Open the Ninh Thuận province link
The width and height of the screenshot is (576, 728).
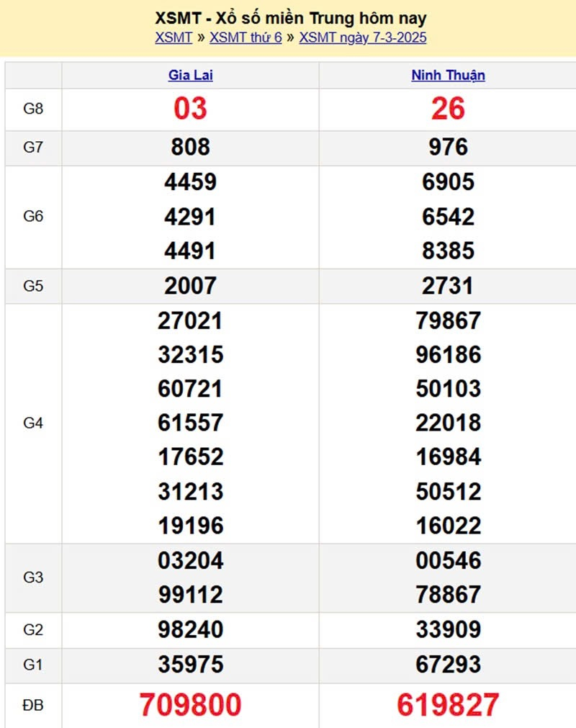(448, 75)
